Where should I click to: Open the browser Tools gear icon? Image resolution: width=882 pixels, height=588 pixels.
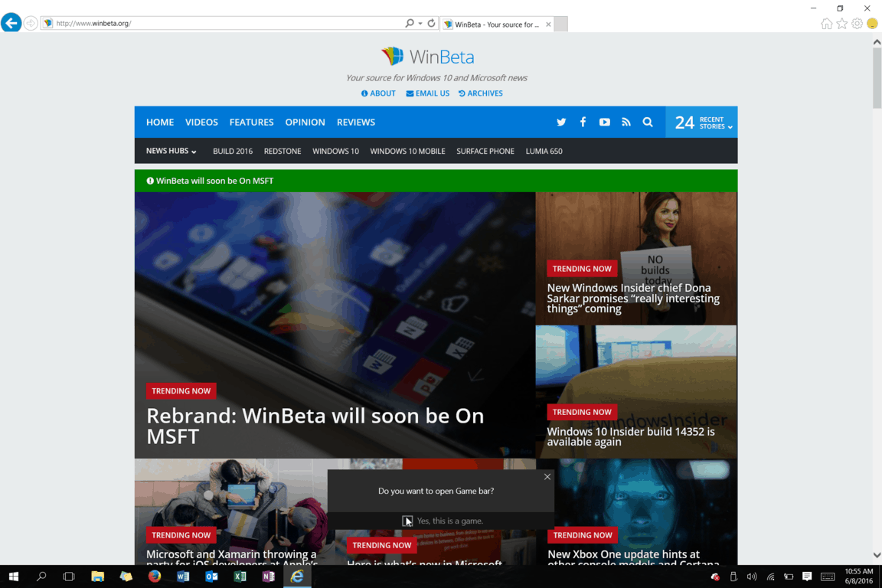coord(857,24)
